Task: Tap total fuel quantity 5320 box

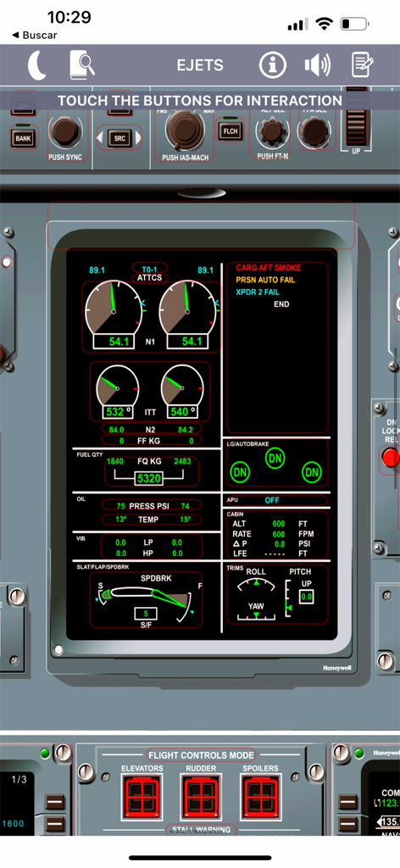Action: pyautogui.click(x=149, y=478)
